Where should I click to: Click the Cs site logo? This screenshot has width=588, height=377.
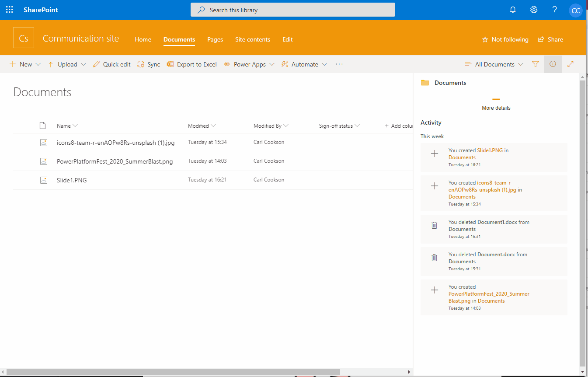[x=24, y=38]
